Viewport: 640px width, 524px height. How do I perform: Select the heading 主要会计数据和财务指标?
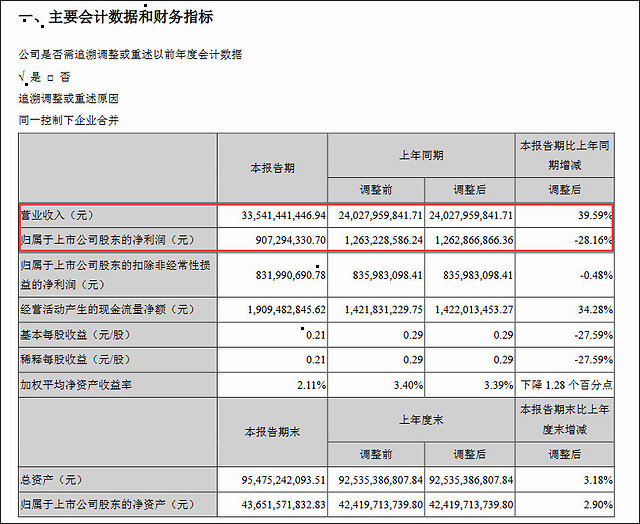click(131, 17)
